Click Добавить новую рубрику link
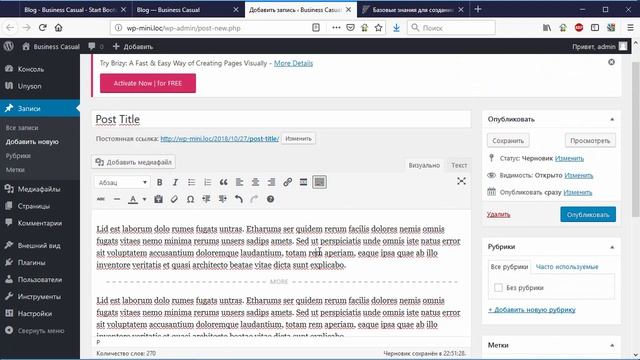 [x=532, y=310]
